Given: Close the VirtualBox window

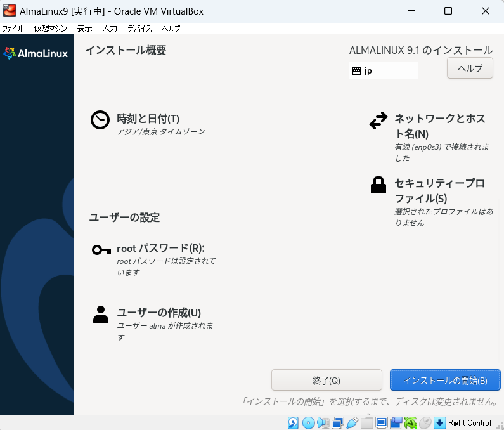Looking at the screenshot, I should (486, 11).
